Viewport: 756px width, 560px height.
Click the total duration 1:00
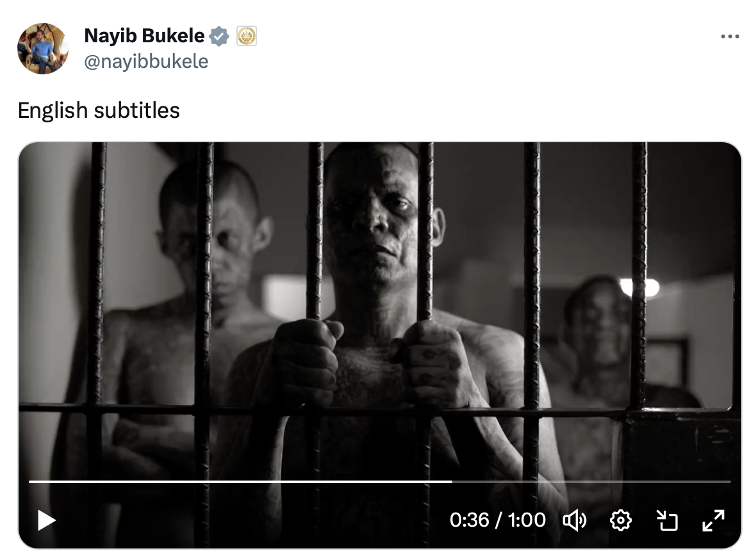527,520
